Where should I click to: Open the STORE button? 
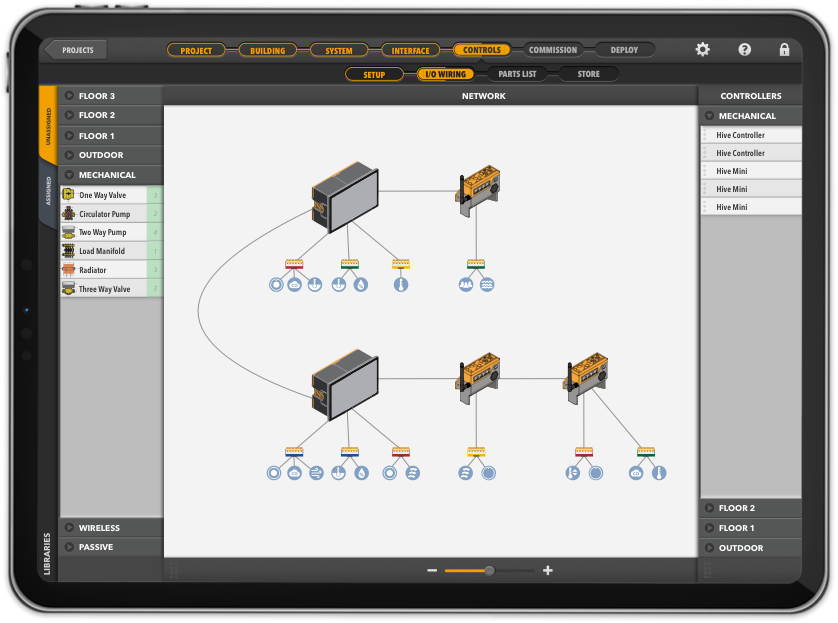(x=589, y=73)
